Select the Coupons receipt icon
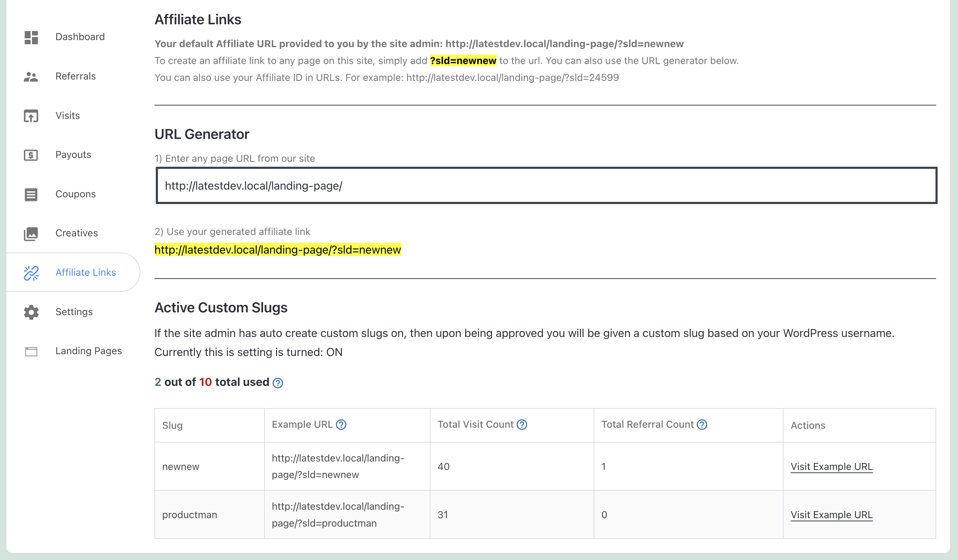Viewport: 958px width, 560px height. pos(31,194)
